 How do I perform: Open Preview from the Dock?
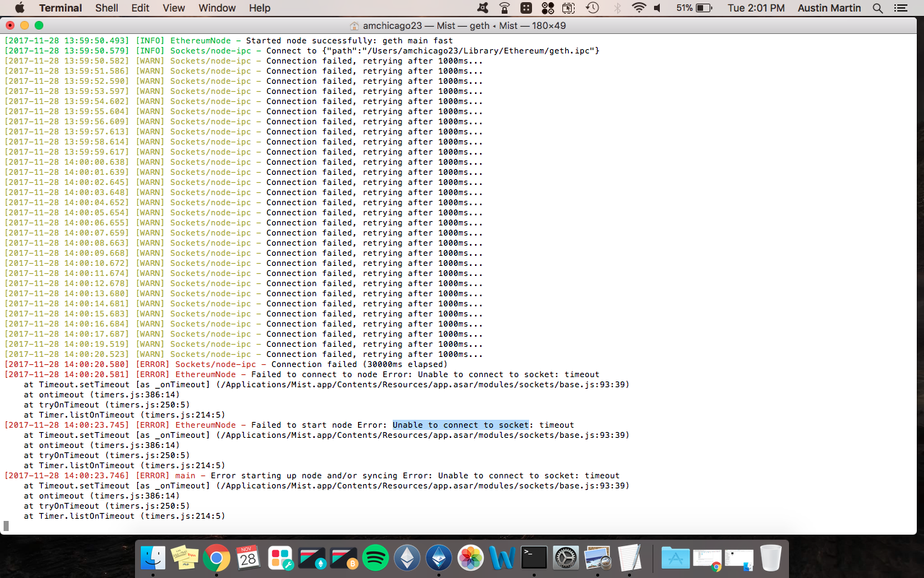tap(598, 557)
